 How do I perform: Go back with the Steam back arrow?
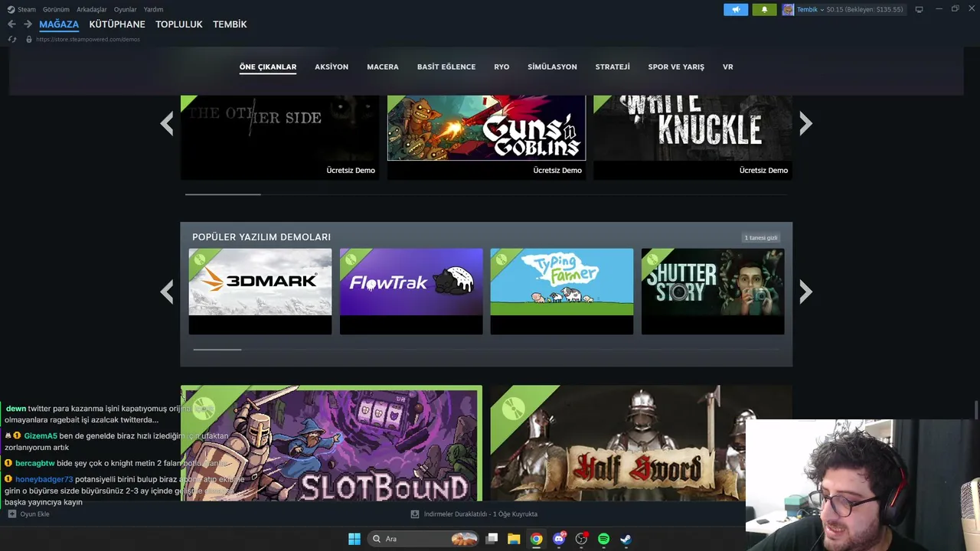tap(11, 24)
